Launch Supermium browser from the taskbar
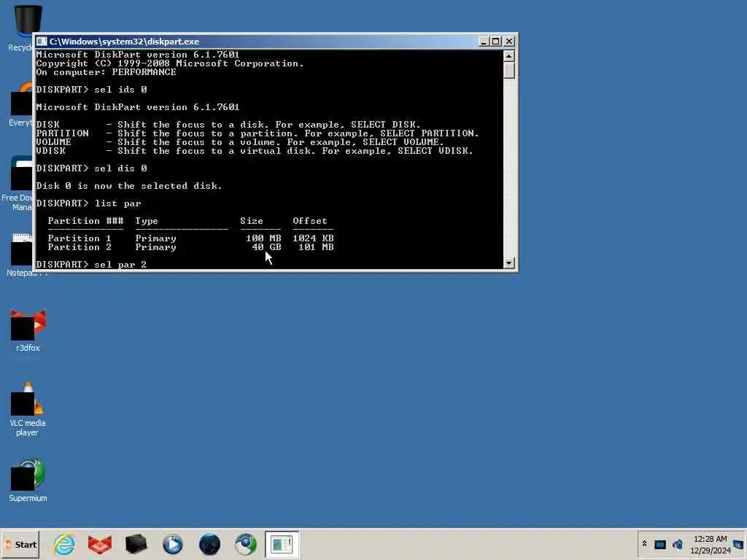747x560 pixels. [x=246, y=544]
